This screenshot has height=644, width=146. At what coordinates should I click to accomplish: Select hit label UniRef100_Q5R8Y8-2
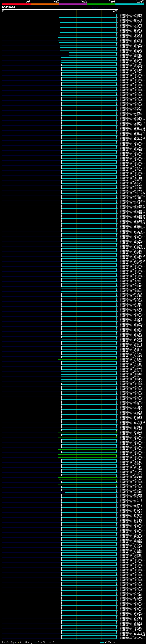pyautogui.click(x=132, y=208)
